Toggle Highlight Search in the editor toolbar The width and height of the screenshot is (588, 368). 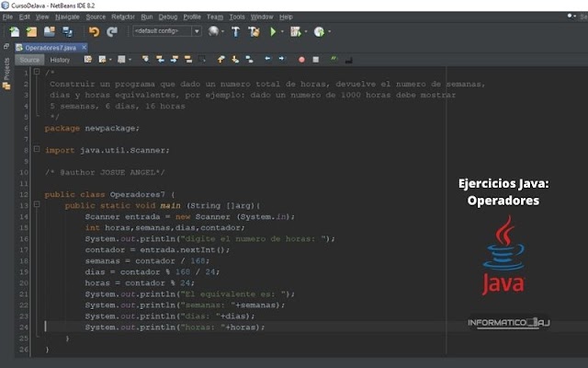point(188,59)
